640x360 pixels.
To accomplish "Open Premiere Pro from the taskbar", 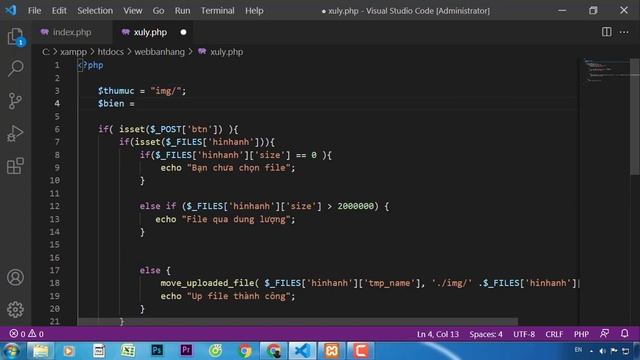I will click(186, 350).
